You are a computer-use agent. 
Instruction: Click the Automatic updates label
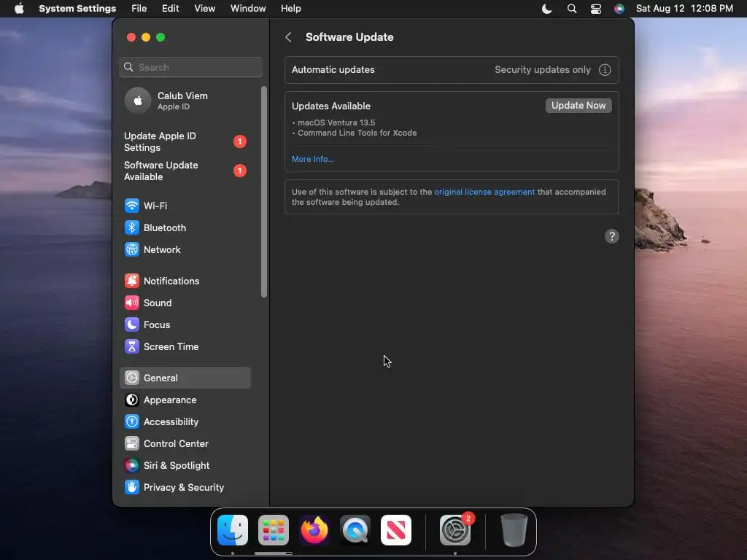(x=333, y=70)
